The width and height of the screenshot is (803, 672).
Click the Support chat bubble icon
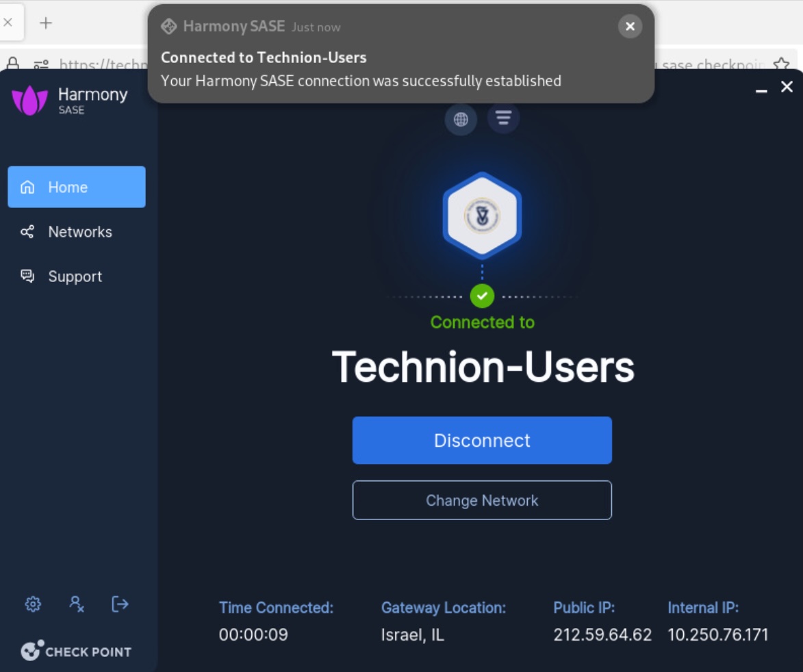click(x=27, y=276)
